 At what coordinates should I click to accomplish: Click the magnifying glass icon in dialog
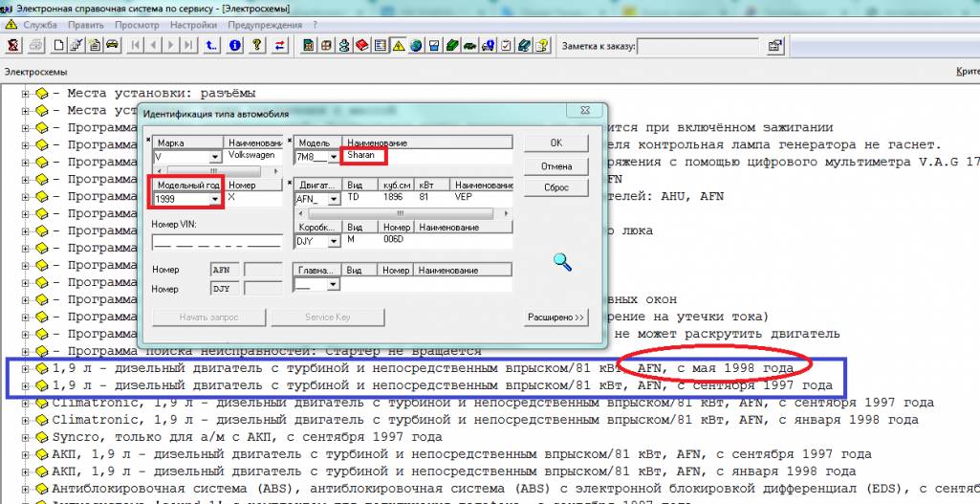(562, 262)
